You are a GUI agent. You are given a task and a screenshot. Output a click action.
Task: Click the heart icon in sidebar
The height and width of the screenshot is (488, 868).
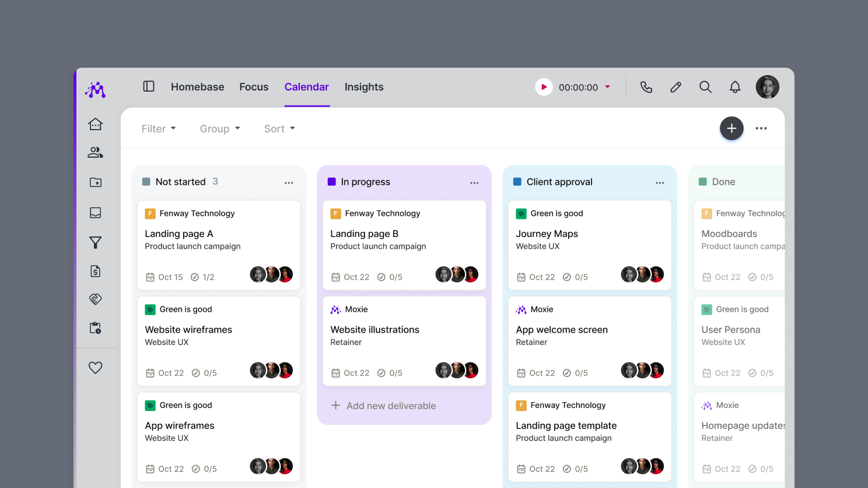point(96,367)
